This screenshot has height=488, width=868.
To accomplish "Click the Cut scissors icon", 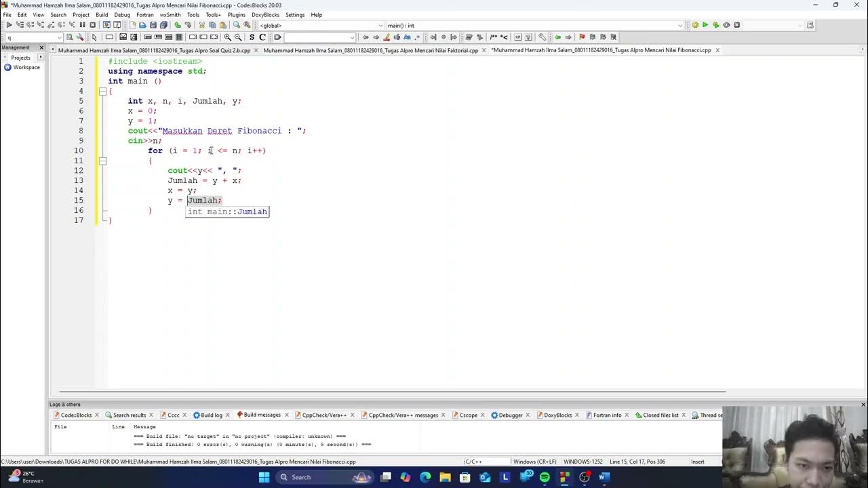I will (x=202, y=25).
